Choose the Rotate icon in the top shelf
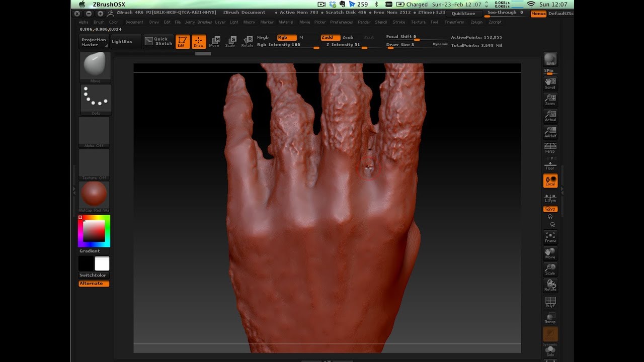The height and width of the screenshot is (362, 644). pyautogui.click(x=247, y=42)
